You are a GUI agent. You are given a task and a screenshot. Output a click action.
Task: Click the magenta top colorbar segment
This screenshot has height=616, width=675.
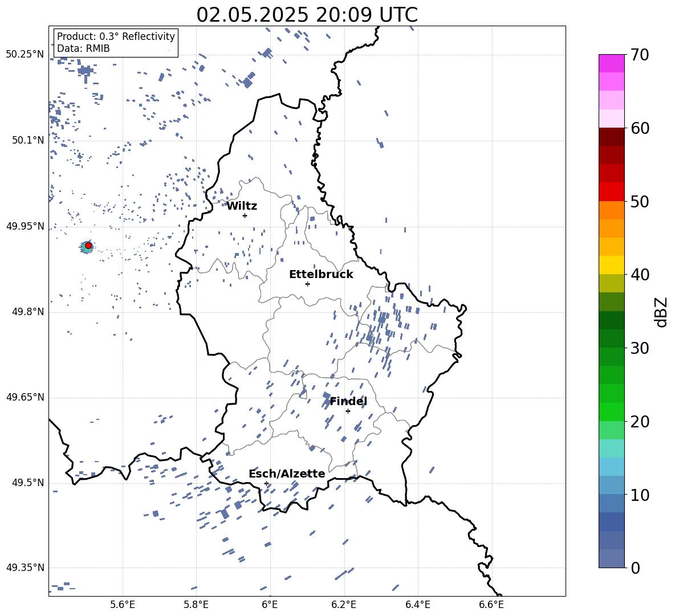click(x=612, y=63)
